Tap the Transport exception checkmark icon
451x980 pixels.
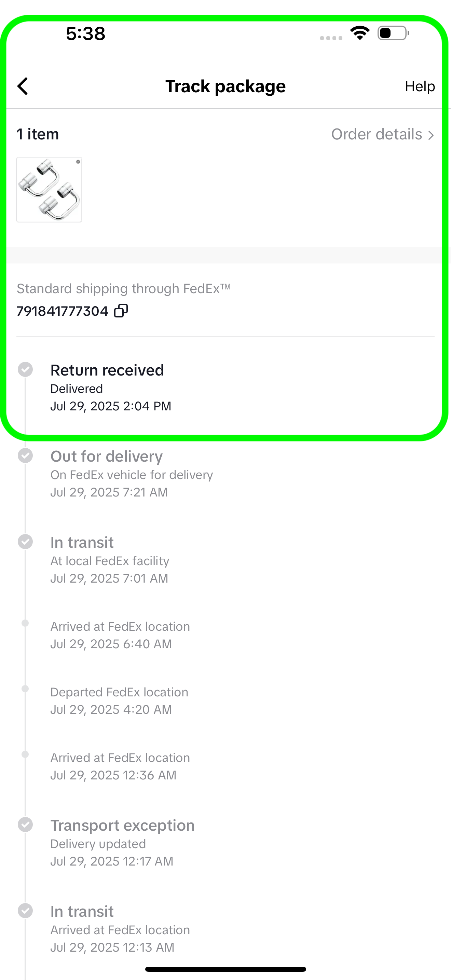tap(26, 825)
